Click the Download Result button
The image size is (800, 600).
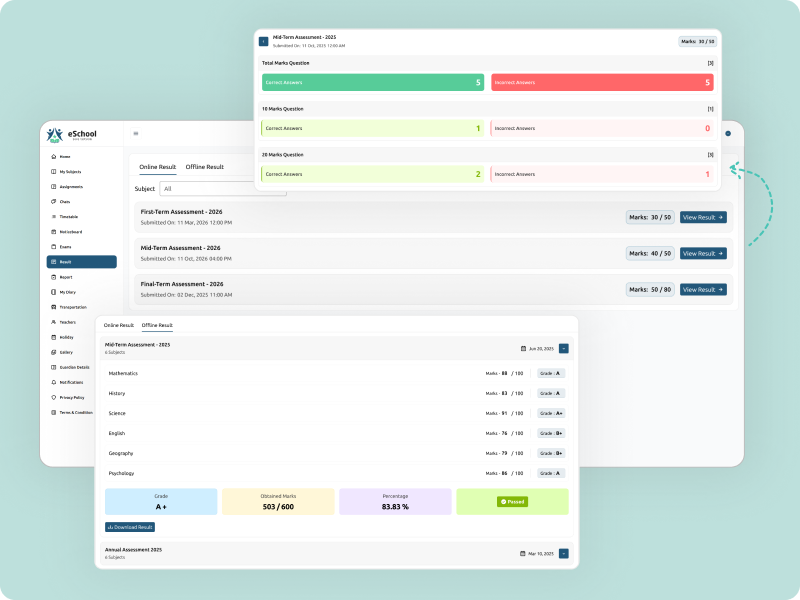coord(130,527)
